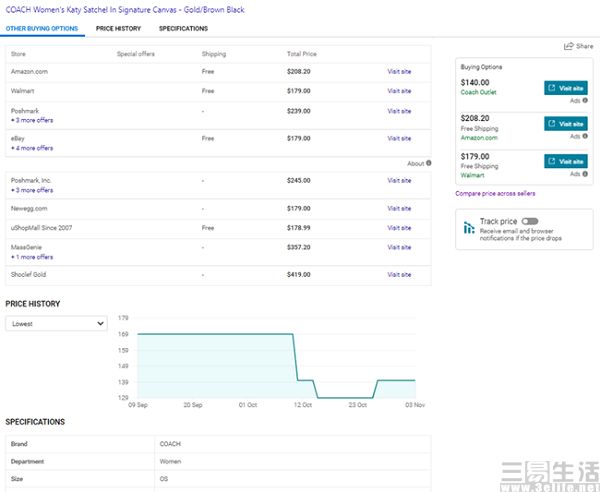Click the About info icon
Viewport: 600px width, 492px height.
(x=429, y=163)
